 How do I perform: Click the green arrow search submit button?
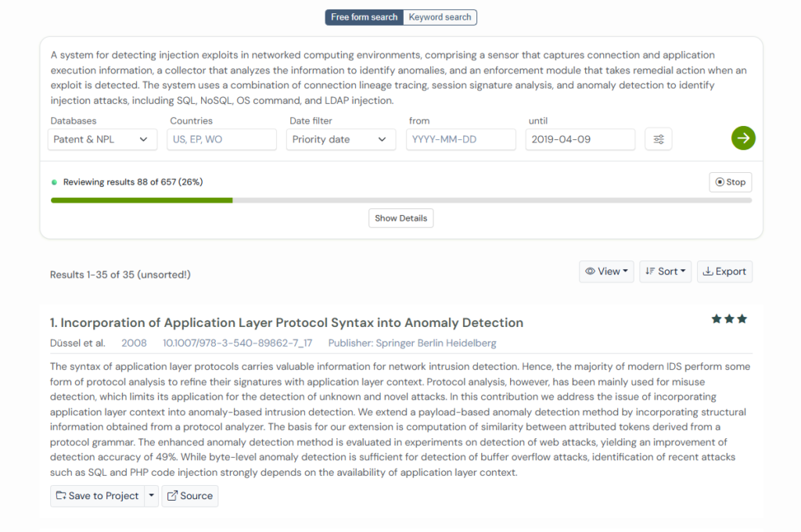(743, 138)
